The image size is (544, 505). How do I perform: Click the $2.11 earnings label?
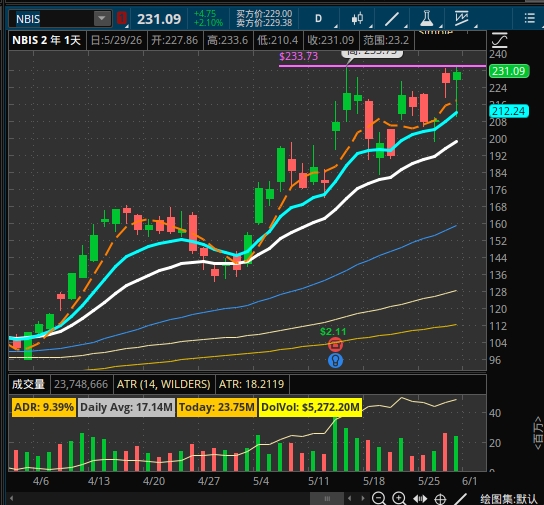(333, 332)
